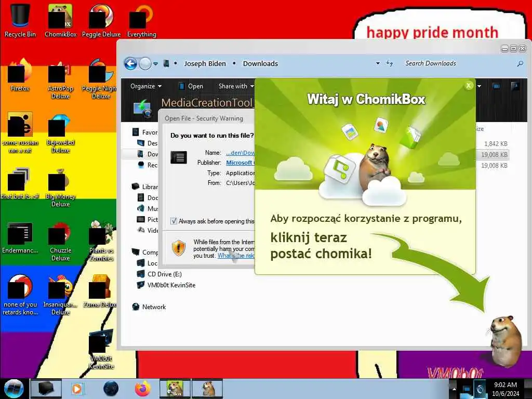Open the media player taskbar icon
Image resolution: width=532 pixels, height=399 pixels.
pyautogui.click(x=77, y=389)
